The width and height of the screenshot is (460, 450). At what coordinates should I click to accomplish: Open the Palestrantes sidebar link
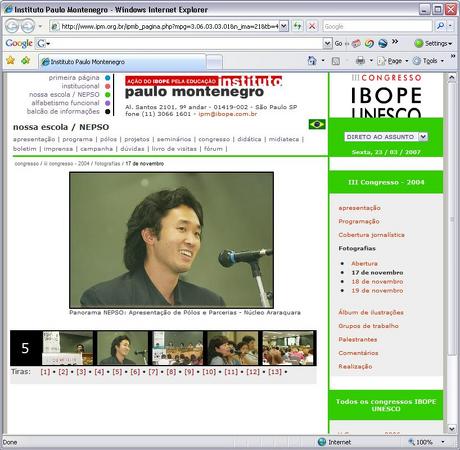357,339
